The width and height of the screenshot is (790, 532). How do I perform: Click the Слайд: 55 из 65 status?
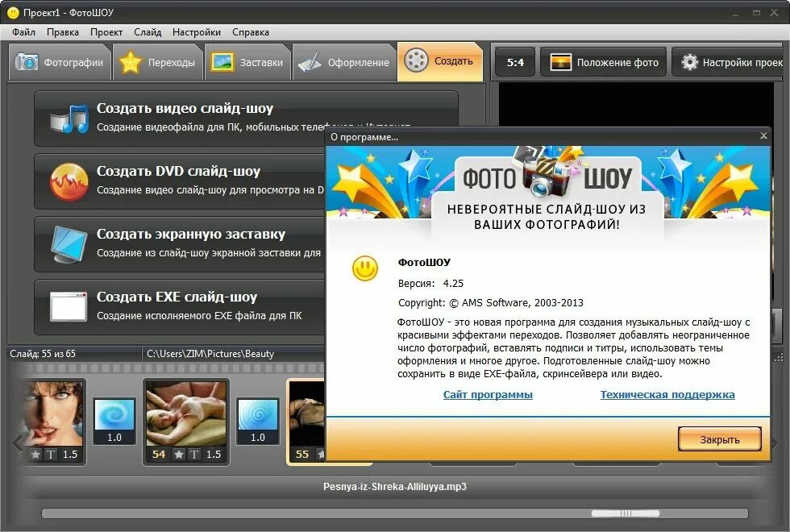(x=43, y=354)
